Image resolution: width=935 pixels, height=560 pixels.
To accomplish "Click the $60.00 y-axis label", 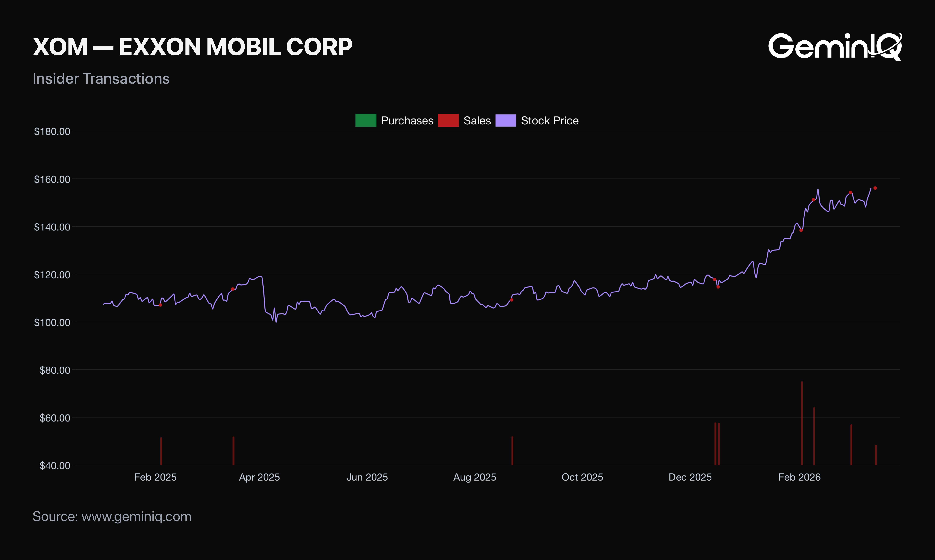I will 55,418.
